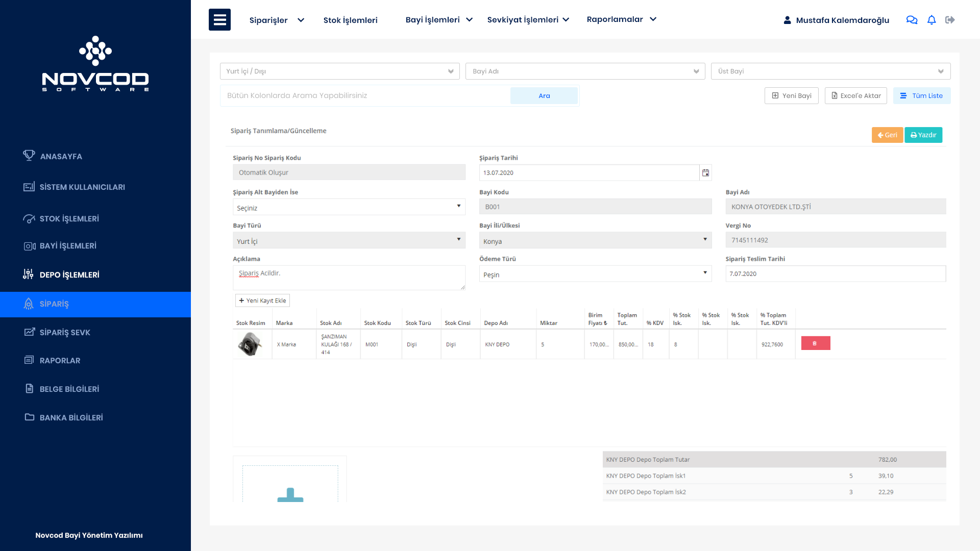Open the chat messages icon
This screenshot has height=551, width=980.
912,20
